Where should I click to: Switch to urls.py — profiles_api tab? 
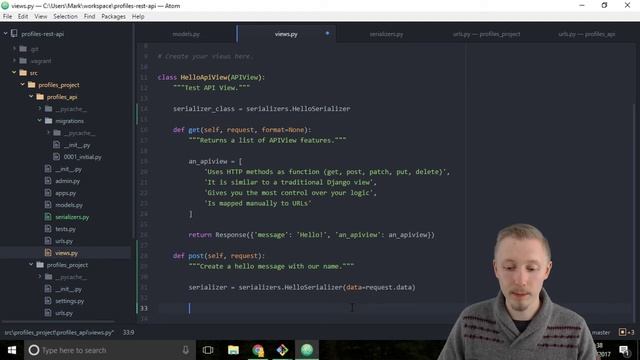click(x=587, y=34)
